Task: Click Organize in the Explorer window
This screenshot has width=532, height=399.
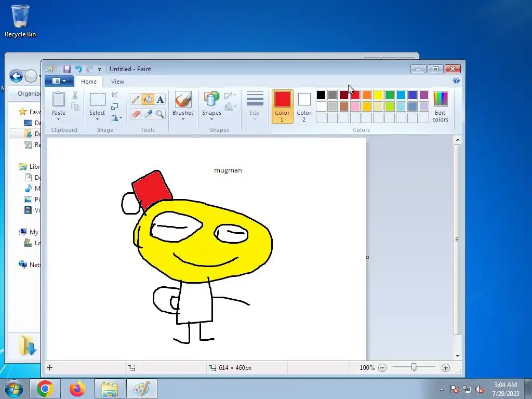Action: tap(29, 94)
